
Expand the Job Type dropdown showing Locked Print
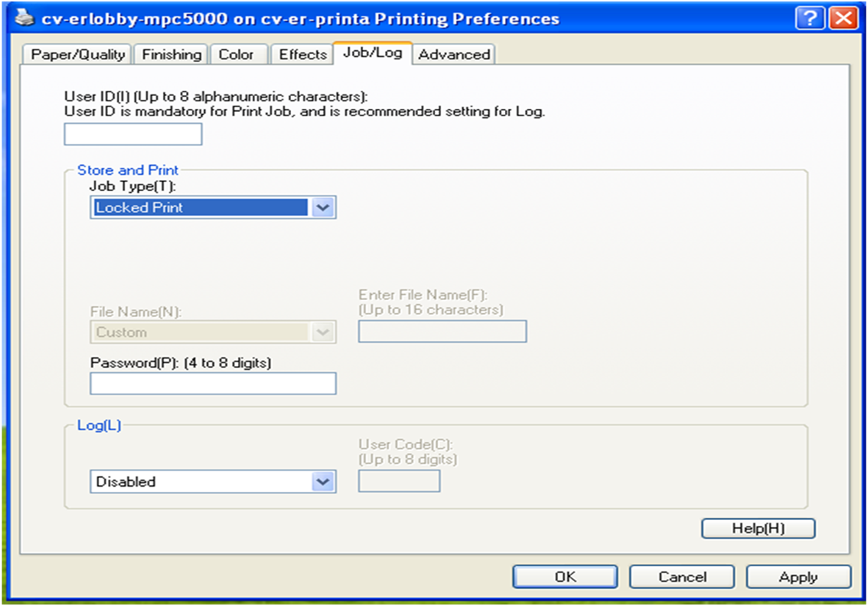point(213,208)
